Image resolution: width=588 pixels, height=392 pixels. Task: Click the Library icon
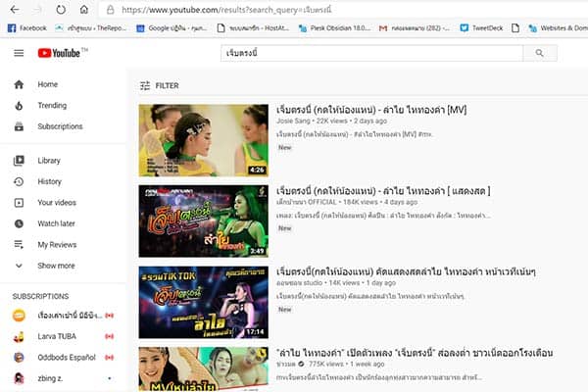[19, 161]
